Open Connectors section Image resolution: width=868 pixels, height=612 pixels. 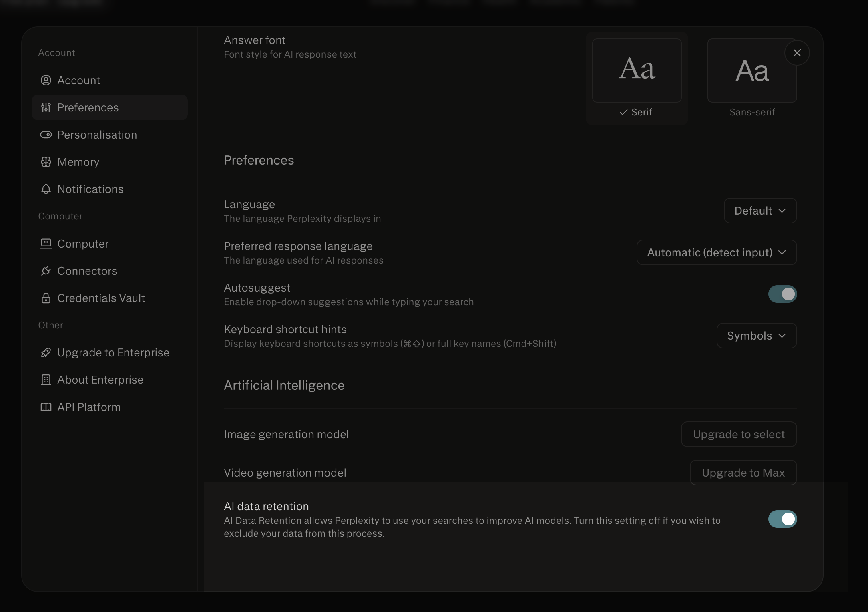(x=110, y=271)
